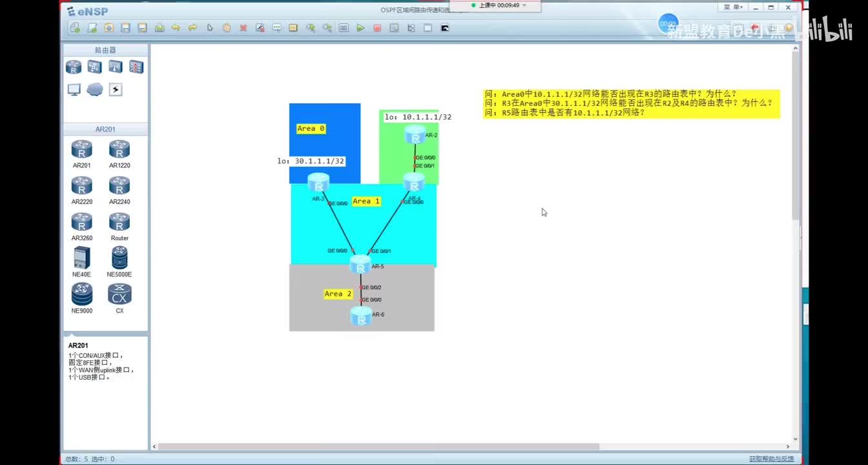The height and width of the screenshot is (465, 868).
Task: Open the 菜单 dropdown menu
Action: click(734, 7)
